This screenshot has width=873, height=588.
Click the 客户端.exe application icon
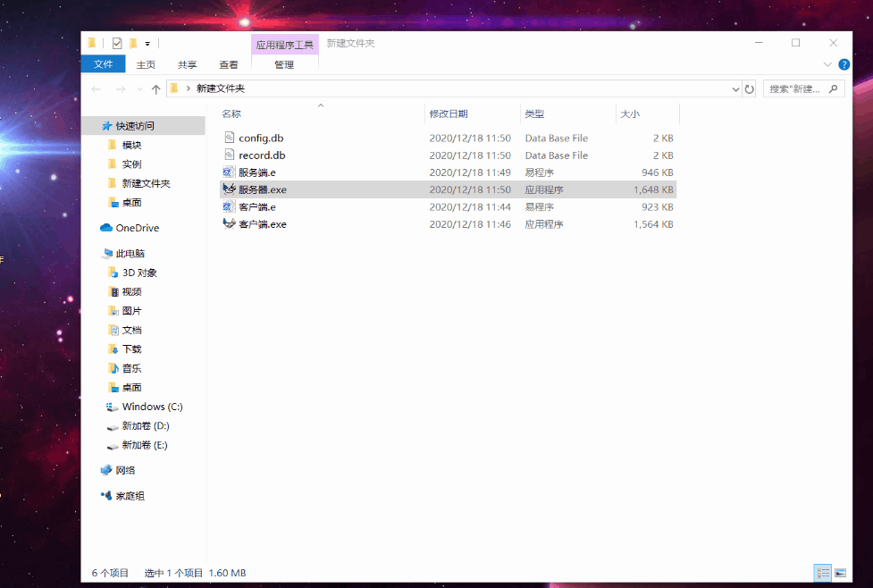pyautogui.click(x=229, y=223)
